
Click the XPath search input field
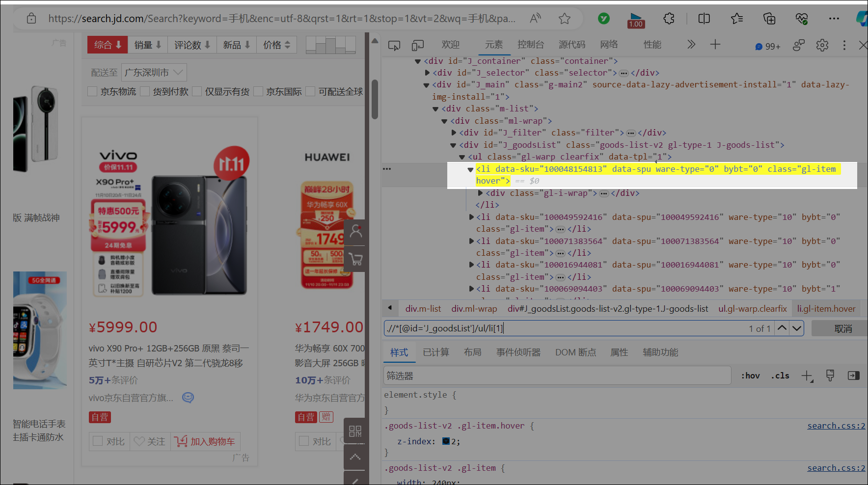coord(565,328)
